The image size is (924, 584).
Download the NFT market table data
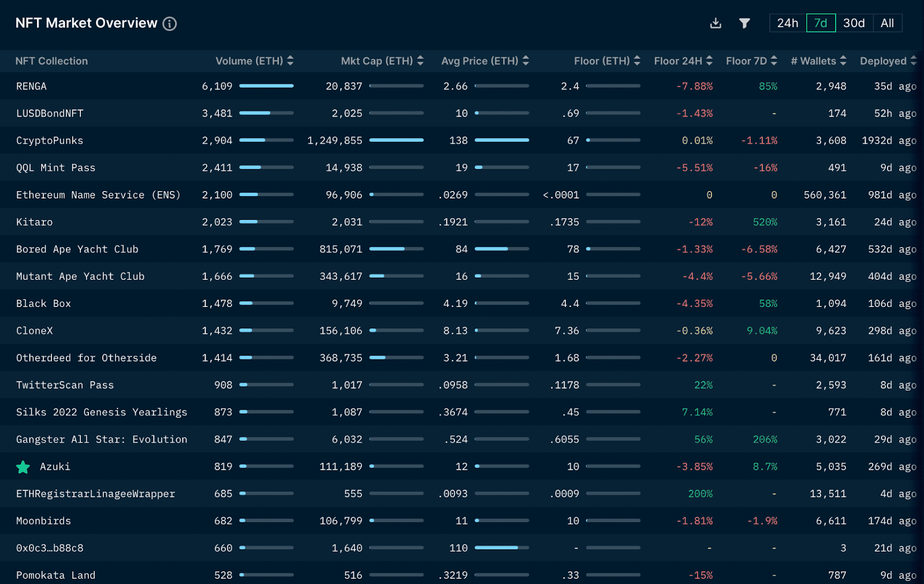coord(716,23)
